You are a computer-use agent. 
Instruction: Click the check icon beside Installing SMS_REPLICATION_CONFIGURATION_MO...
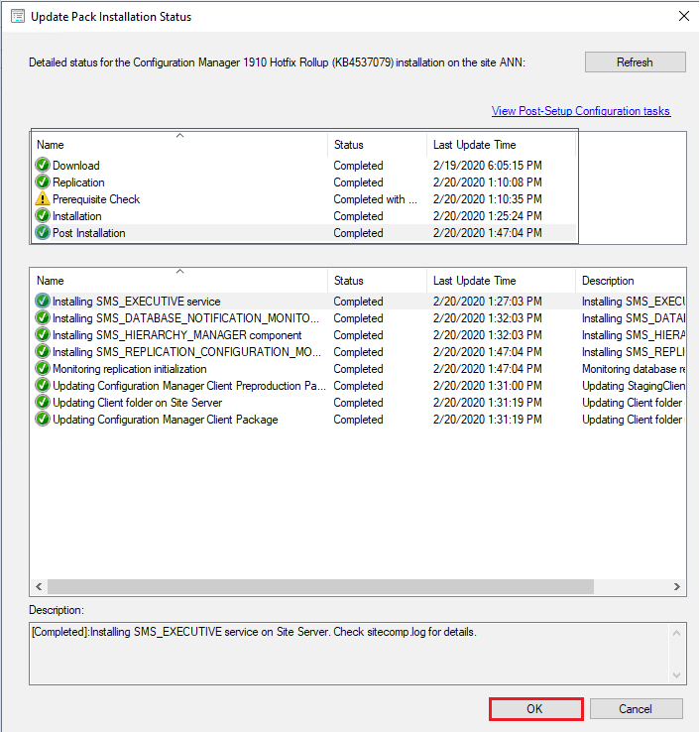pos(43,351)
